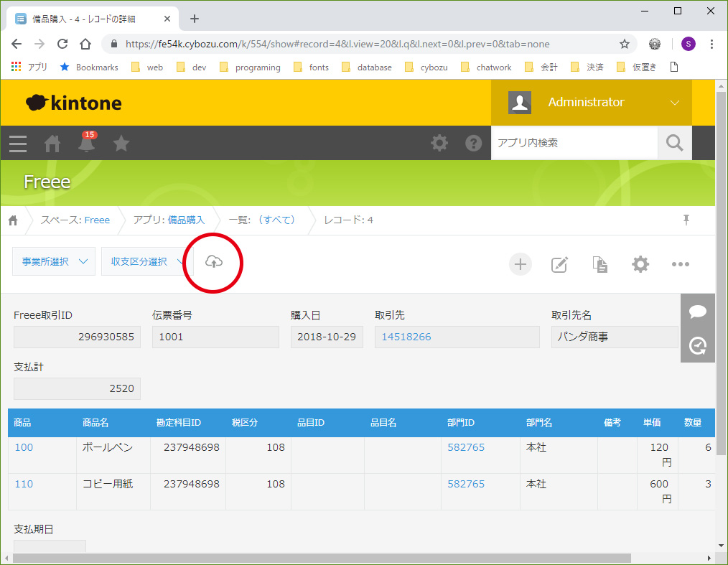
Task: Focus the アプリ内検索 search box
Action: tap(574, 143)
